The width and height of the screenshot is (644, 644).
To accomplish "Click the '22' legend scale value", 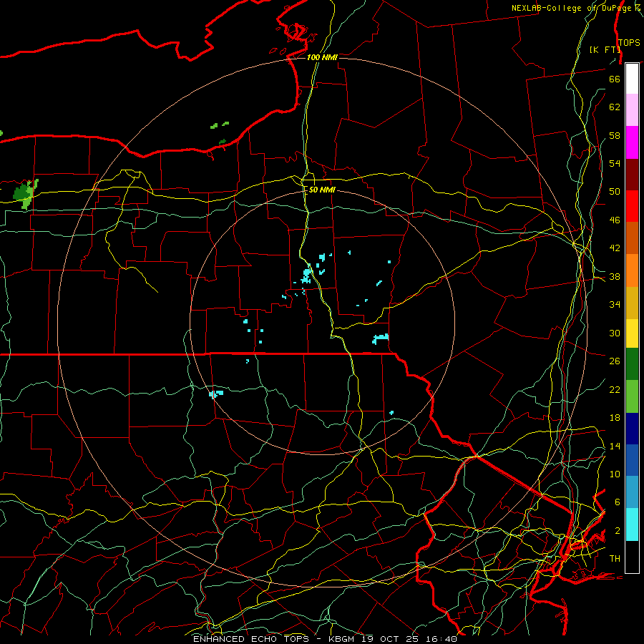I will pyautogui.click(x=615, y=389).
